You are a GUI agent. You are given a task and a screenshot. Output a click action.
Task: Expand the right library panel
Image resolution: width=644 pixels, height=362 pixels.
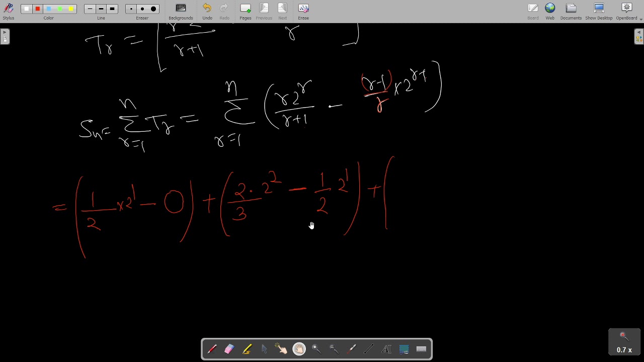click(x=639, y=37)
